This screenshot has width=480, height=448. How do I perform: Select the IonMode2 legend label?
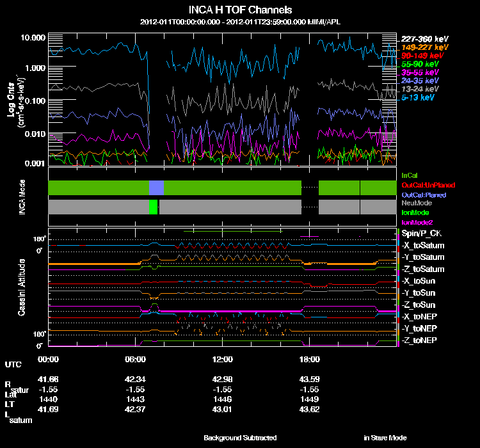coord(417,221)
